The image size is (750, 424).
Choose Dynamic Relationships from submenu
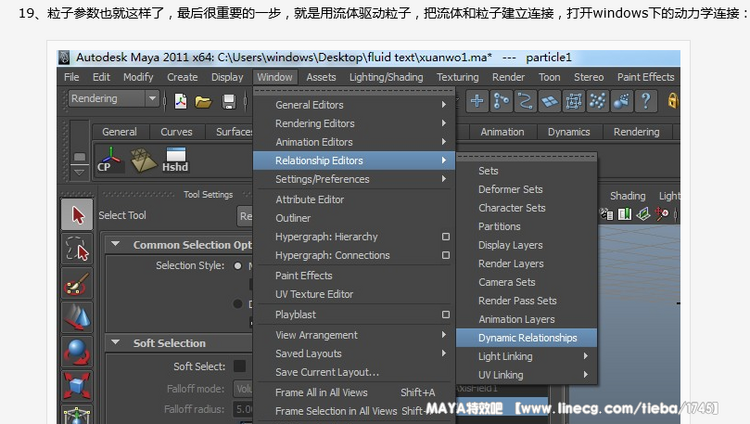(527, 337)
